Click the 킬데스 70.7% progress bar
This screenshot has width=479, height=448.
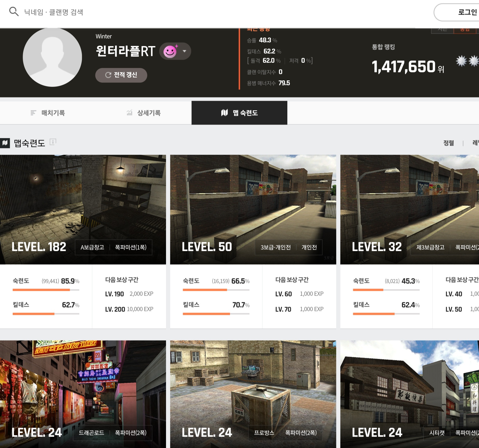tap(216, 314)
